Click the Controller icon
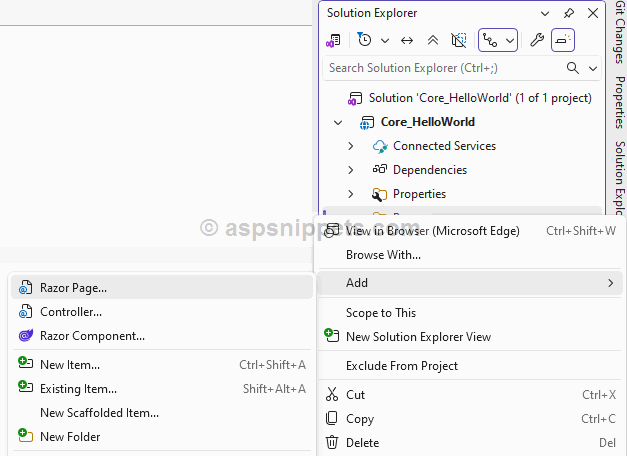The image size is (627, 456). coord(26,311)
